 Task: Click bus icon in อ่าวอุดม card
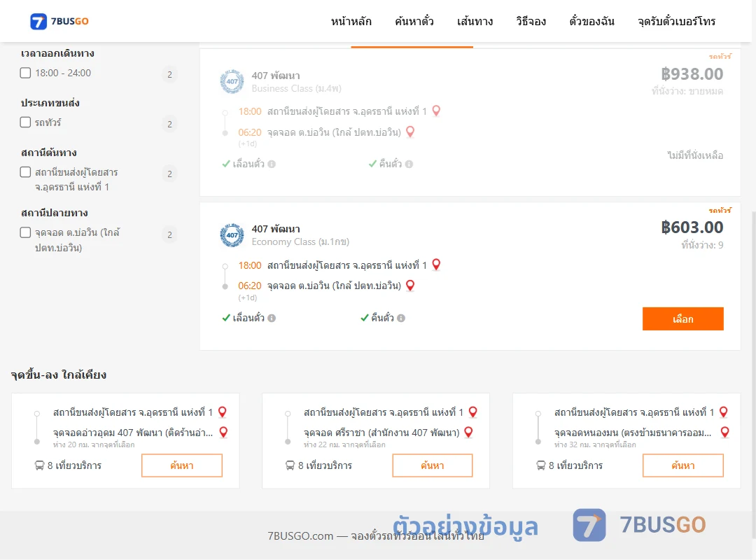(39, 465)
